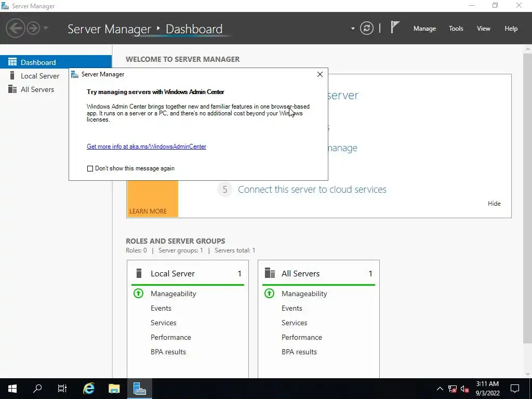Click the back navigation arrow icon
This screenshot has height=399, width=532.
pyautogui.click(x=15, y=28)
